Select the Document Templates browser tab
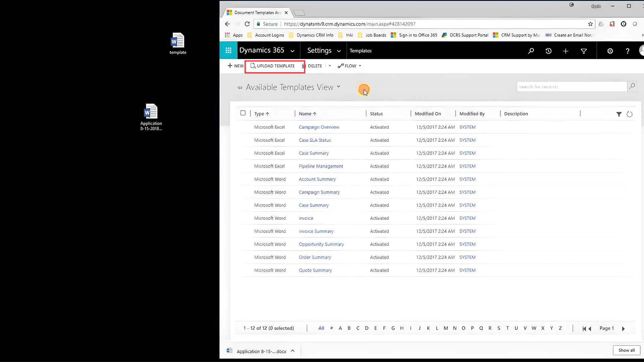Viewport: 644px width, 362px height. pyautogui.click(x=257, y=12)
